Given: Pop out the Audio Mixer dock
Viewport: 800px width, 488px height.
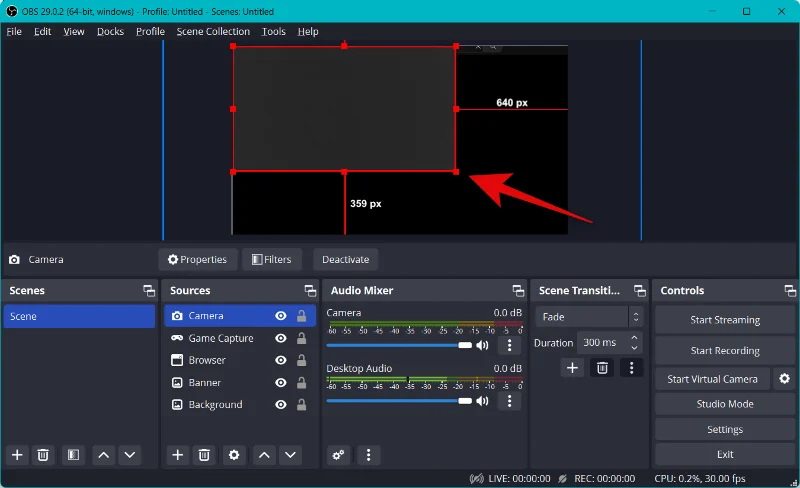Looking at the screenshot, I should 518,291.
